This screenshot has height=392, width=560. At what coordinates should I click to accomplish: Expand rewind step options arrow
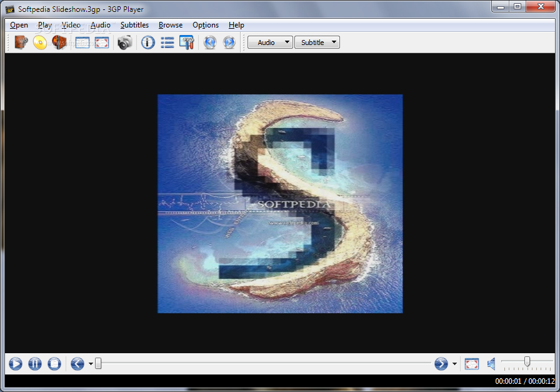click(x=91, y=364)
